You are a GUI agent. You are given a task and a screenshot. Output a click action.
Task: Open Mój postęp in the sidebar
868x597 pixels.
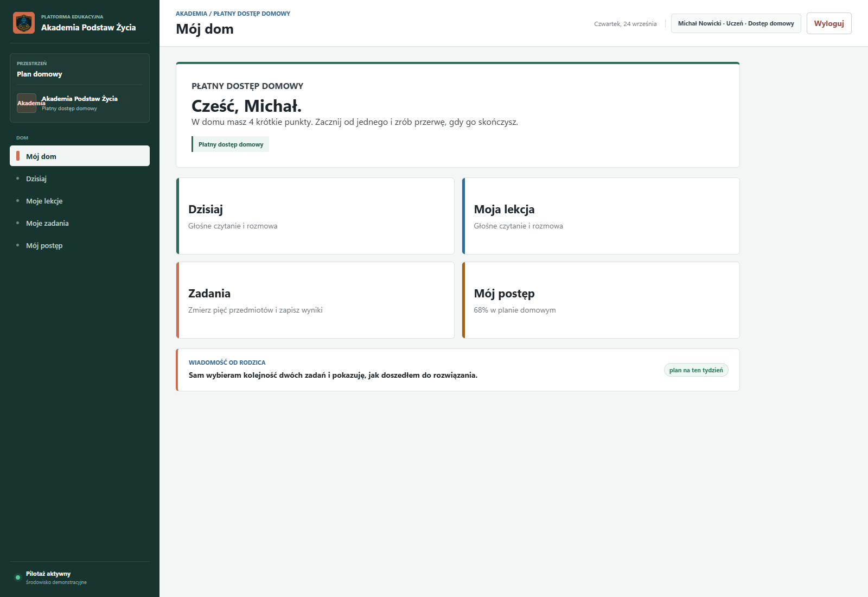tap(80, 245)
